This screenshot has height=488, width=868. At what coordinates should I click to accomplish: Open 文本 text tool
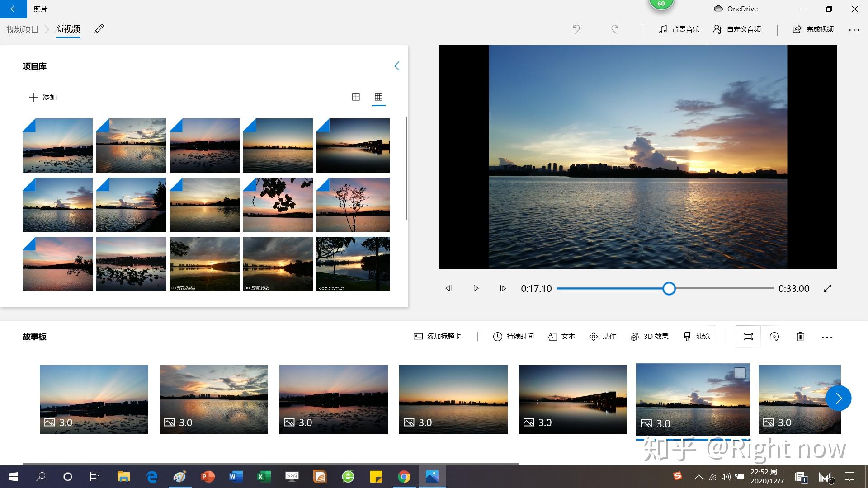[x=561, y=337]
